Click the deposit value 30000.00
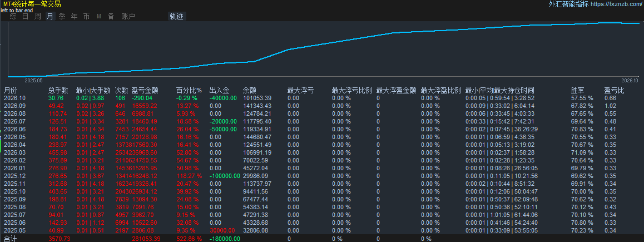This screenshot has height=242, width=644. pyautogui.click(x=222, y=230)
